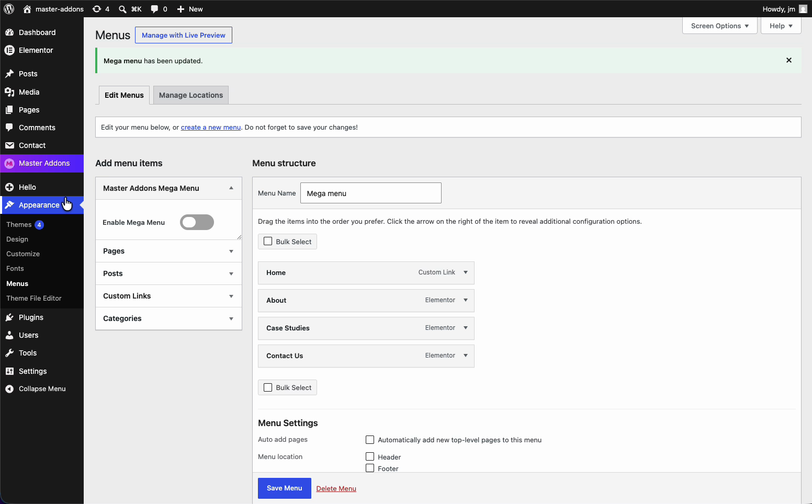812x504 pixels.
Task: Check the Header menu location box
Action: click(370, 456)
